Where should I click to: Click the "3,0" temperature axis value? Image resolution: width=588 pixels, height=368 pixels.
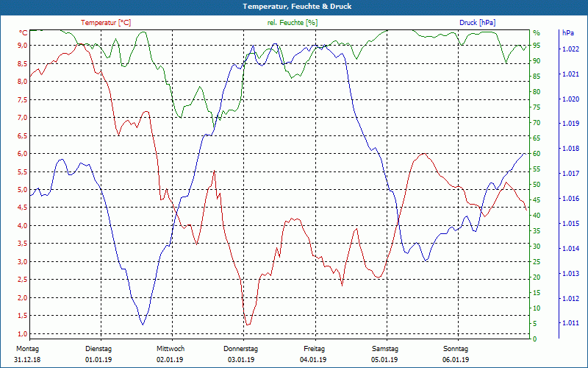23,262
